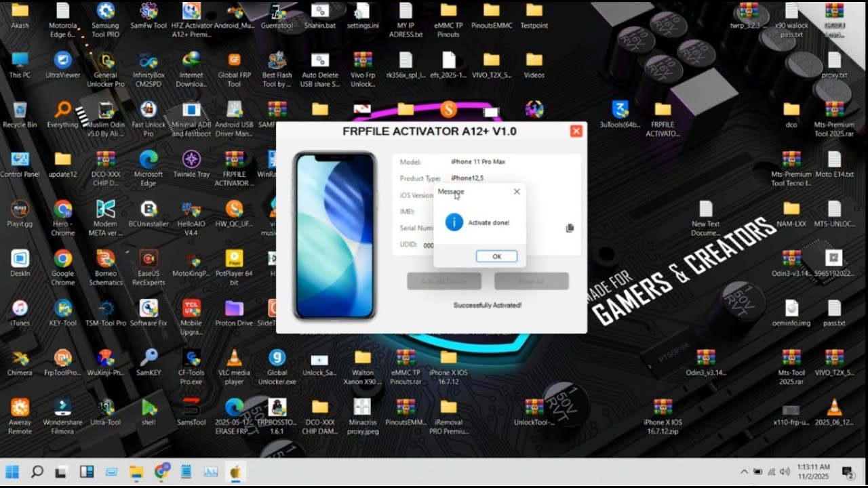The image size is (868, 488).
Task: Click the 'iPhone12,5' product type value
Action: tap(468, 178)
